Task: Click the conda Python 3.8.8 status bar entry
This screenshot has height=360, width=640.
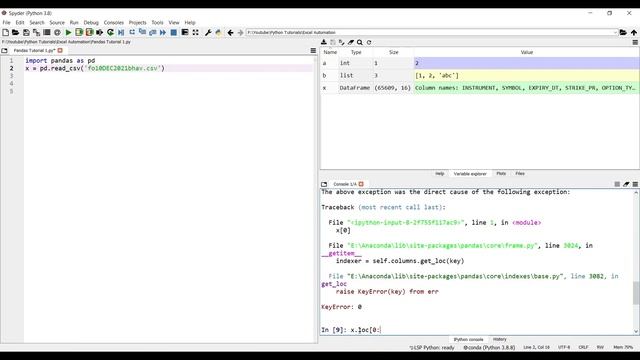Action: click(x=489, y=347)
